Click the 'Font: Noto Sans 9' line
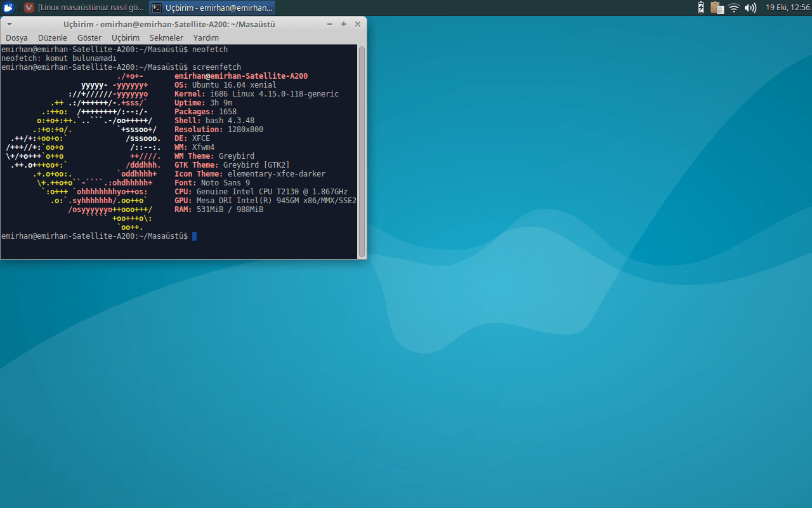The image size is (812, 508). (x=213, y=183)
